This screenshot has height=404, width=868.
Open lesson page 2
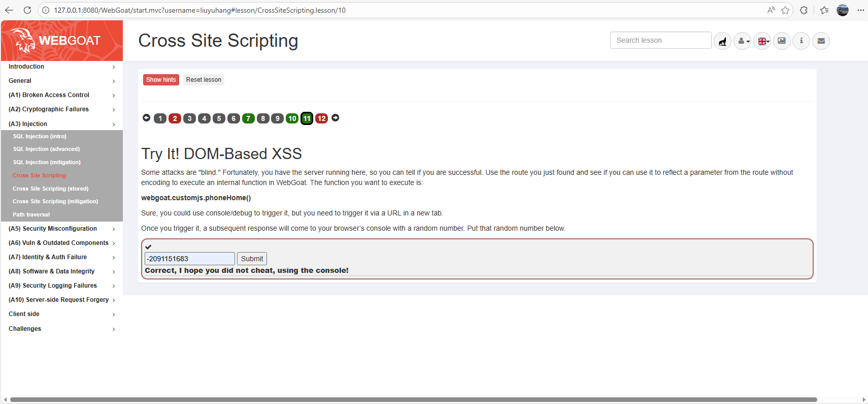point(175,118)
